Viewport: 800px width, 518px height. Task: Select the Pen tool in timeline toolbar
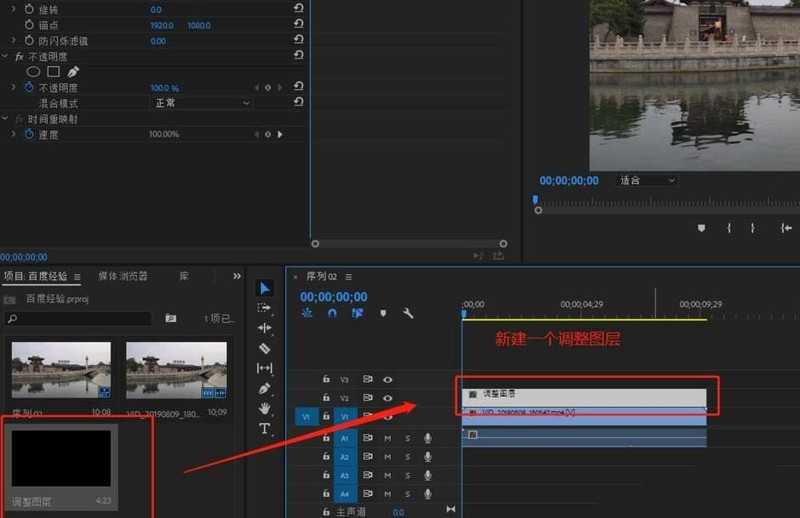coord(265,388)
